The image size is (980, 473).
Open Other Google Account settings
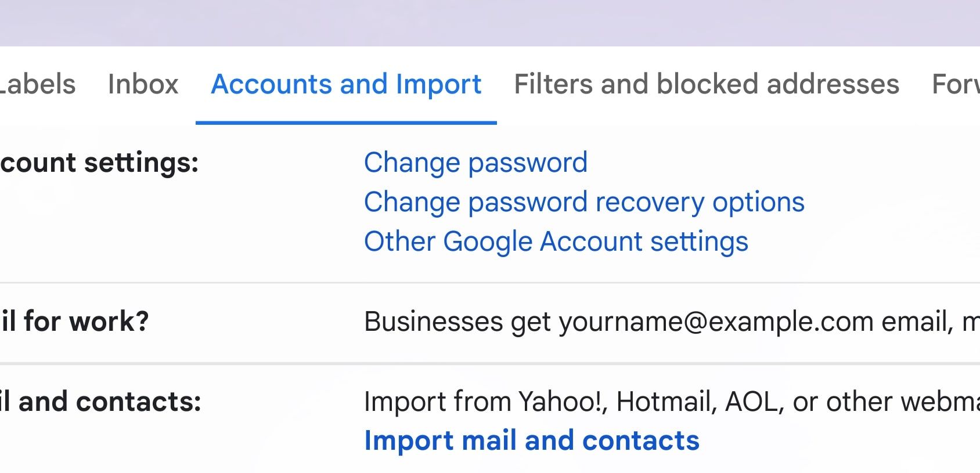(x=556, y=241)
